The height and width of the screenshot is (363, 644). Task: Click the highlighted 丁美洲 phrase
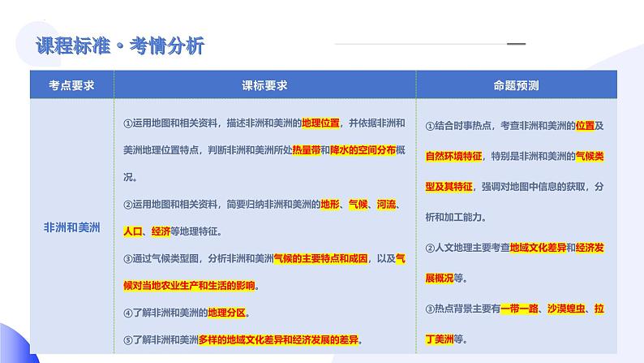(439, 339)
